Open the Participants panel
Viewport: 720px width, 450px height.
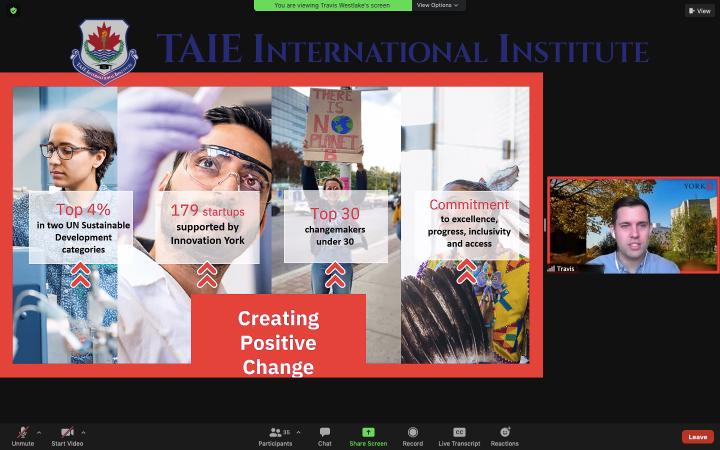click(x=274, y=435)
